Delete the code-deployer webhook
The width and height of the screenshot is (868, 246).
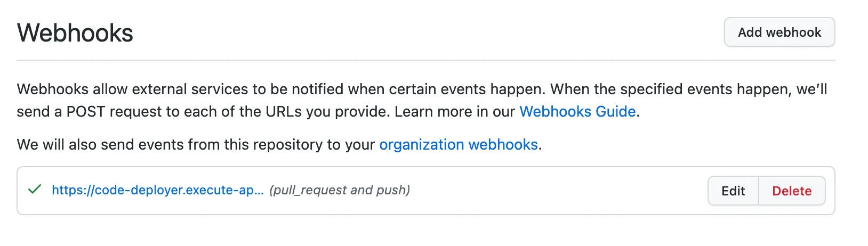pyautogui.click(x=791, y=191)
